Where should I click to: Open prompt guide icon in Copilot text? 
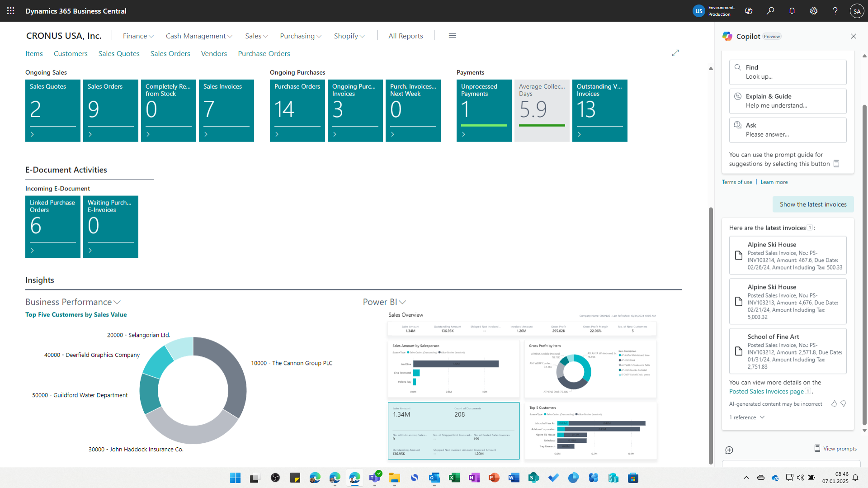[x=836, y=163]
